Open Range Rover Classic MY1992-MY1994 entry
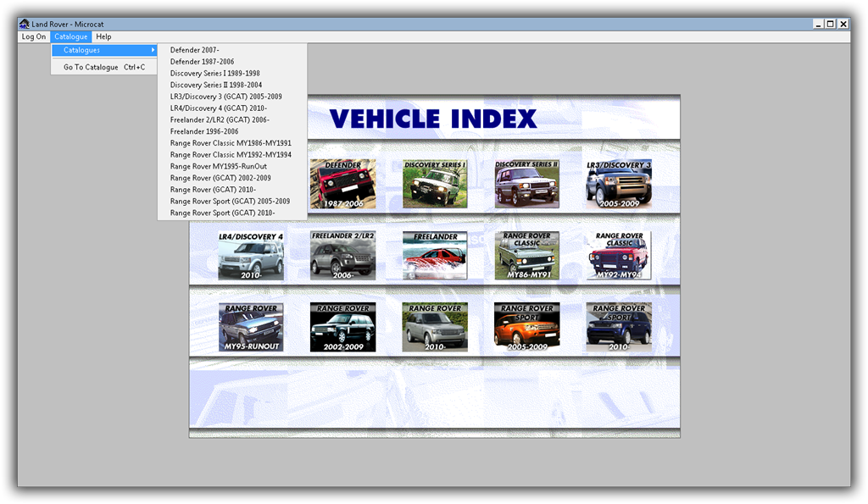The image size is (868, 504). [232, 154]
